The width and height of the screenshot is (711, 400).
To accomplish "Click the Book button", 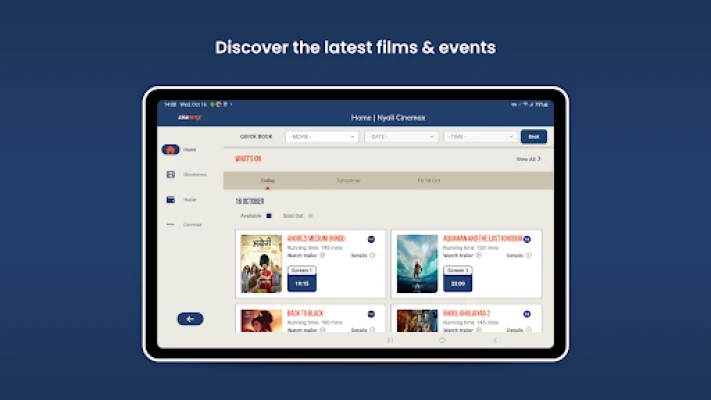I will (533, 137).
